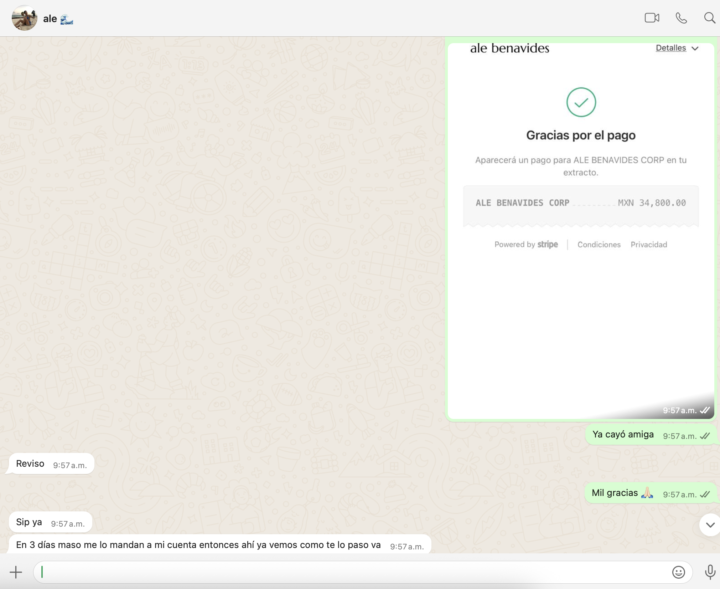The image size is (720, 589).
Task: Click read receipt ticks on 'Ya cayó amiga'
Action: point(705,436)
